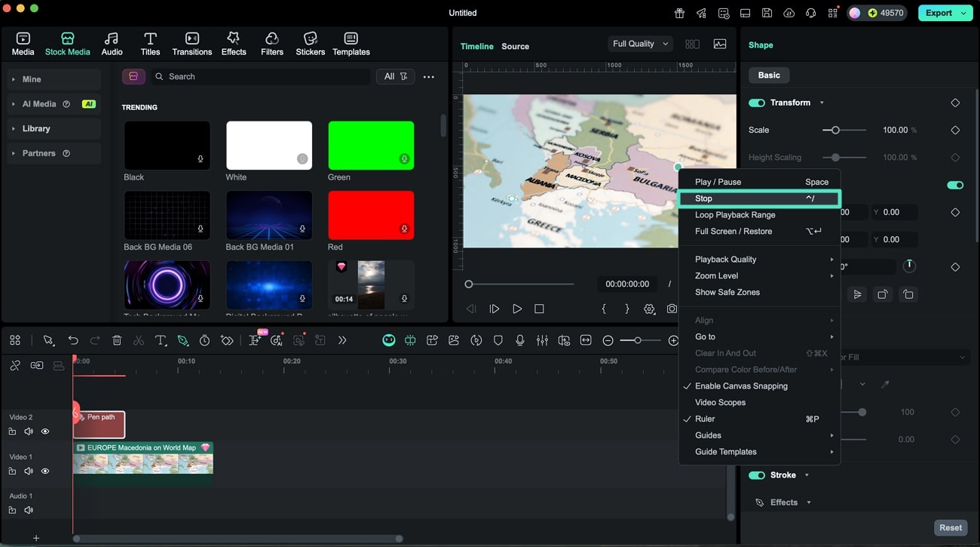Toggle the Transform switch off
Image resolution: width=980 pixels, height=547 pixels.
[x=756, y=103]
